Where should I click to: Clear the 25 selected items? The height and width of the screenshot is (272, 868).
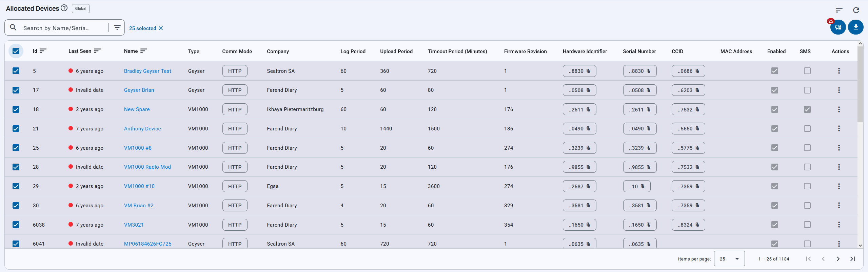161,28
